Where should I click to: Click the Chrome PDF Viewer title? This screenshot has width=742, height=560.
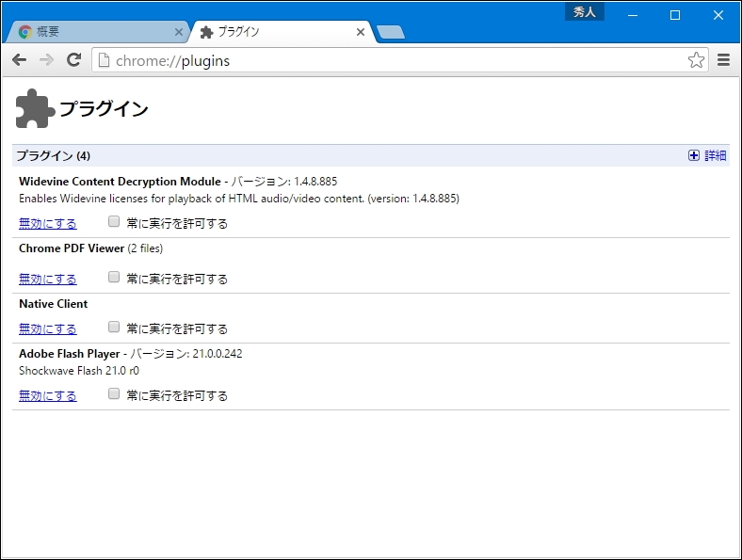[x=72, y=248]
